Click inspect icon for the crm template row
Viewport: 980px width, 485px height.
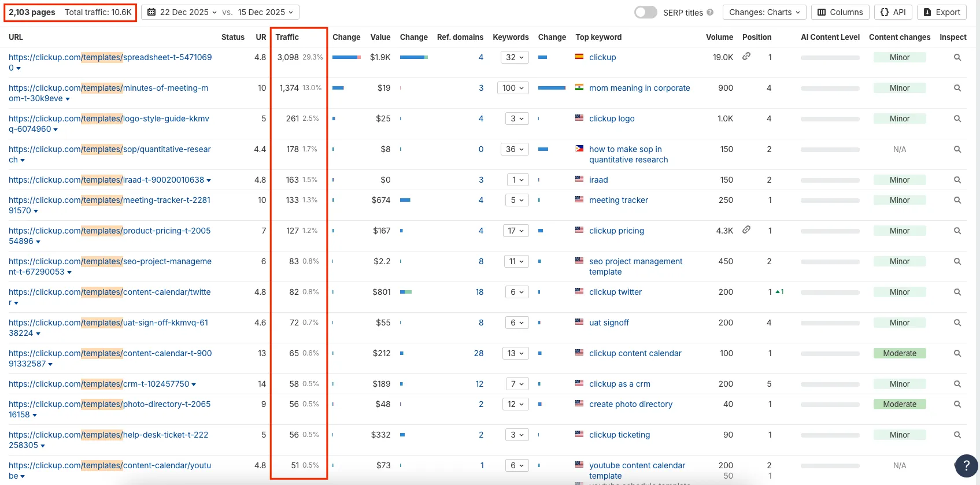point(957,384)
